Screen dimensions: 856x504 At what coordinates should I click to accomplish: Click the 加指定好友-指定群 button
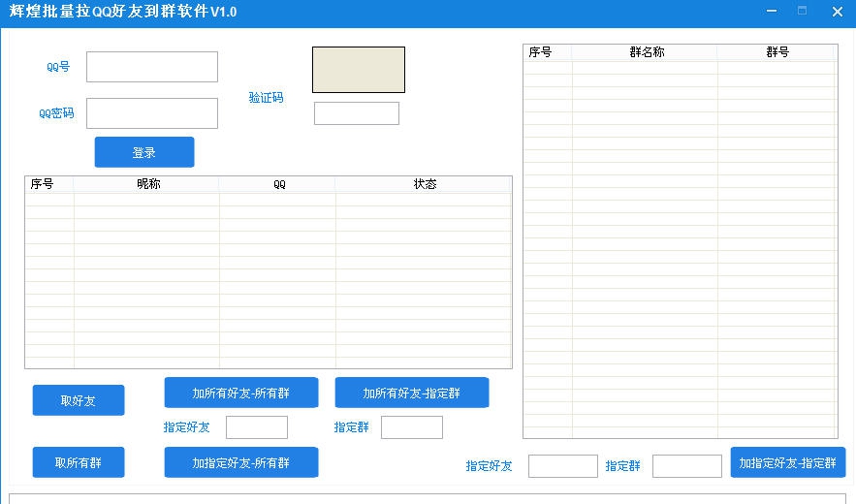tap(788, 462)
